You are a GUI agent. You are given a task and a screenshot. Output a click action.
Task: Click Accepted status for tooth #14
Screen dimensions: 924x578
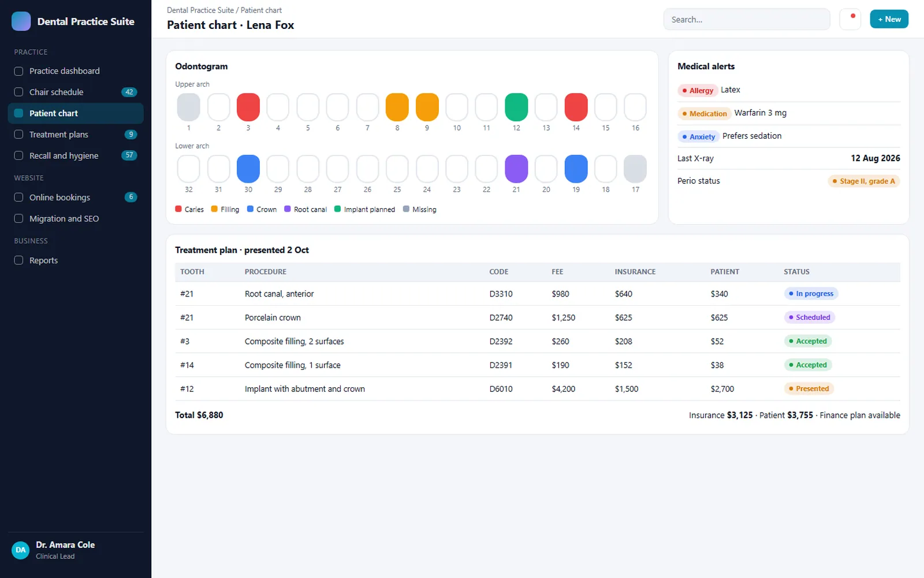point(807,365)
